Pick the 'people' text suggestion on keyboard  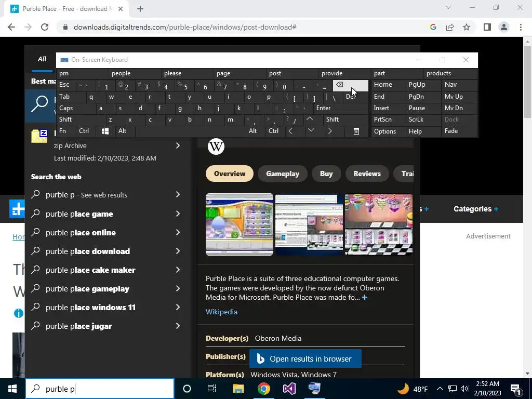[x=135, y=73]
